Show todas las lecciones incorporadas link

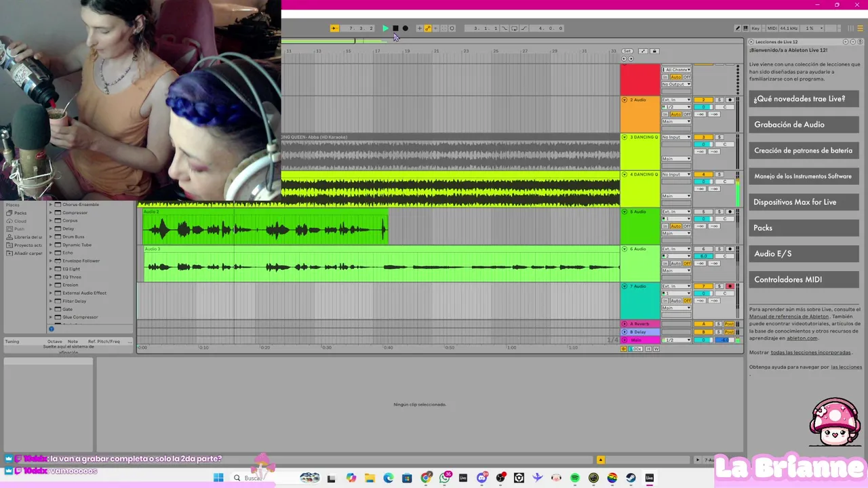(x=810, y=352)
